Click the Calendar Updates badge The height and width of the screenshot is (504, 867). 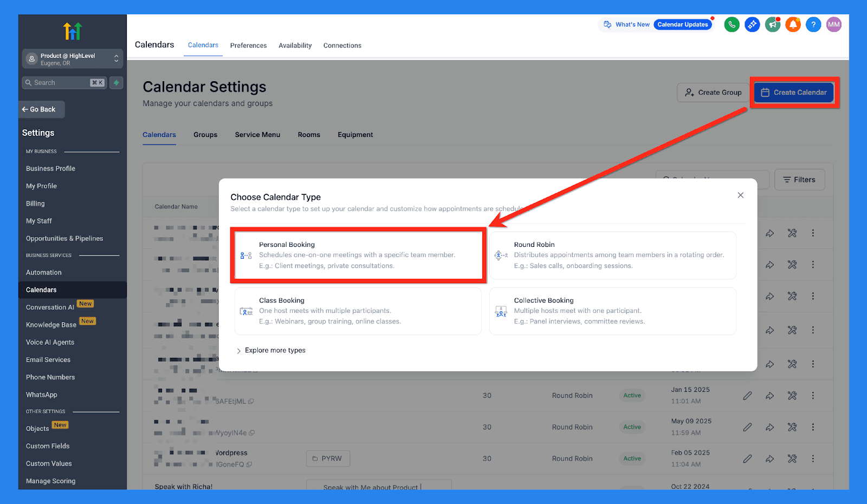click(x=683, y=24)
